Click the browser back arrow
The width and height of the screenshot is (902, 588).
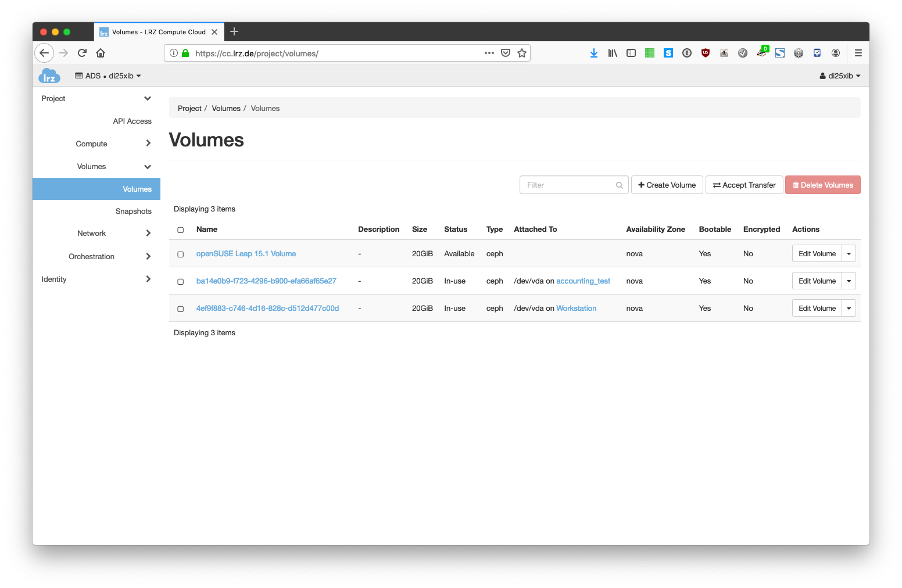click(44, 53)
